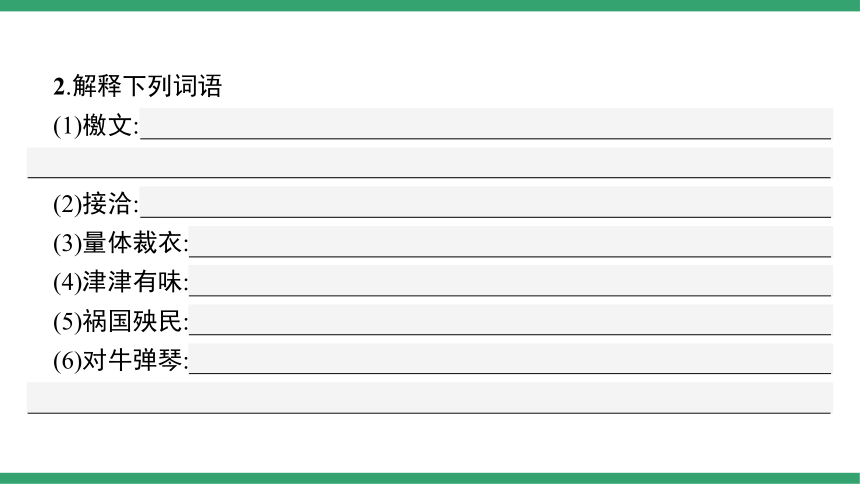The image size is (860, 484).
Task: Click the second answer line under 对牛弹琴
Action: [x=429, y=398]
